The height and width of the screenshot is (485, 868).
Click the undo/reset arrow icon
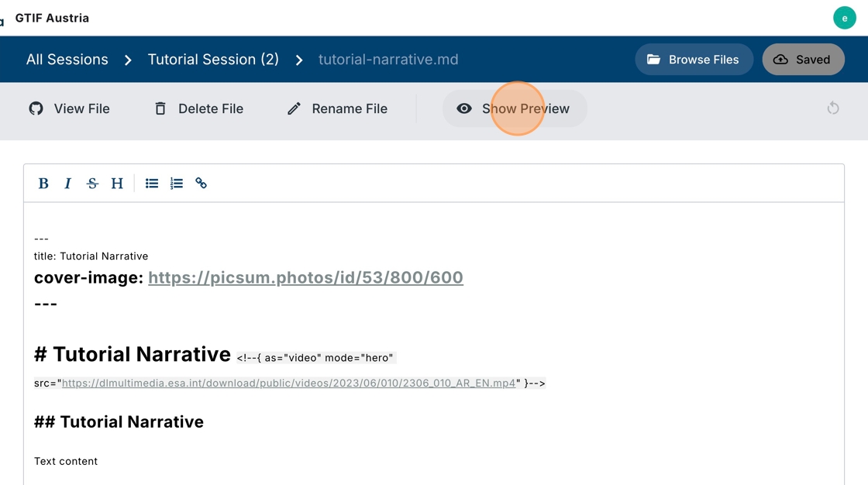click(x=833, y=108)
